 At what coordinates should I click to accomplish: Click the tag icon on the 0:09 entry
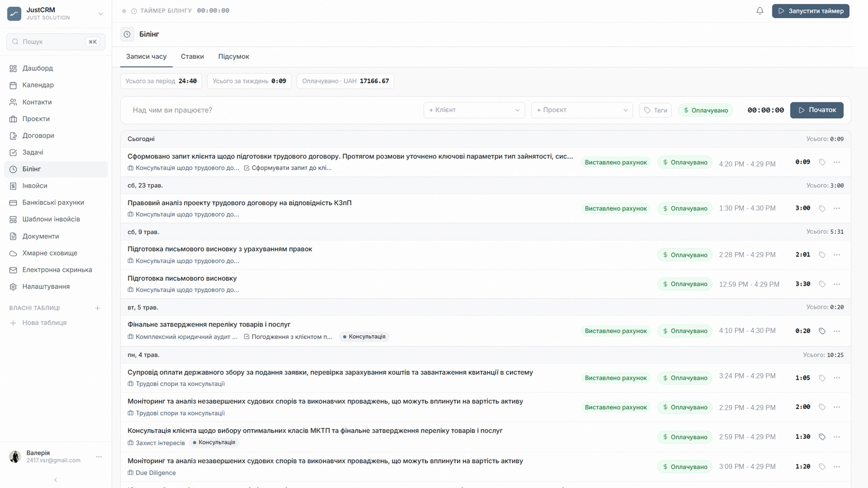pos(822,162)
